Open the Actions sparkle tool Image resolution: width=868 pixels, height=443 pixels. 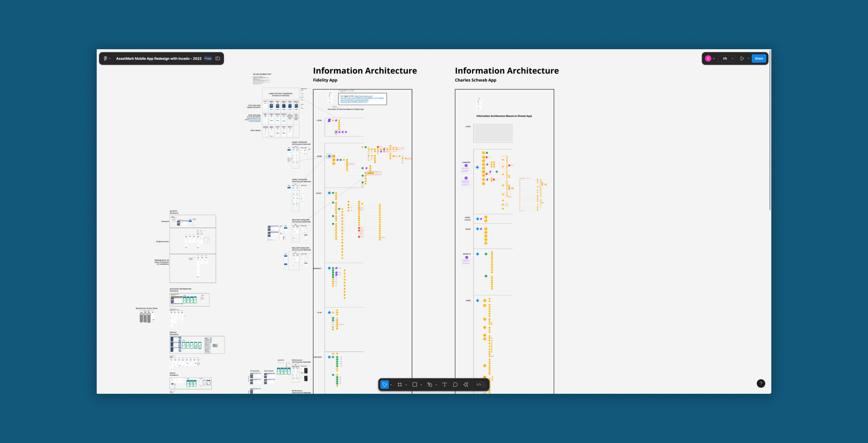pyautogui.click(x=466, y=385)
